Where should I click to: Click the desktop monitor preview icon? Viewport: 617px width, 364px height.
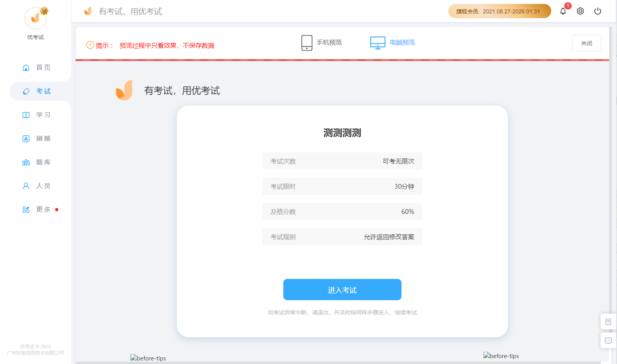click(378, 43)
